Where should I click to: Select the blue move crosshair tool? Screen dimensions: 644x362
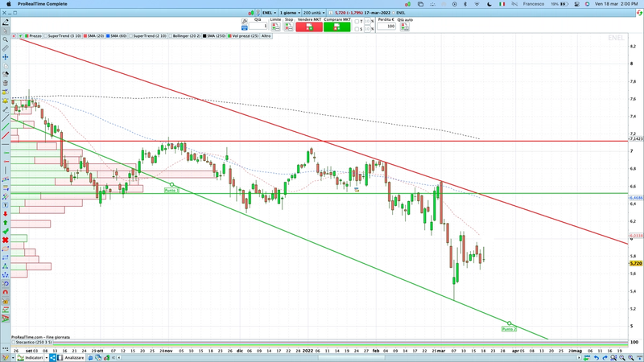[x=6, y=57]
